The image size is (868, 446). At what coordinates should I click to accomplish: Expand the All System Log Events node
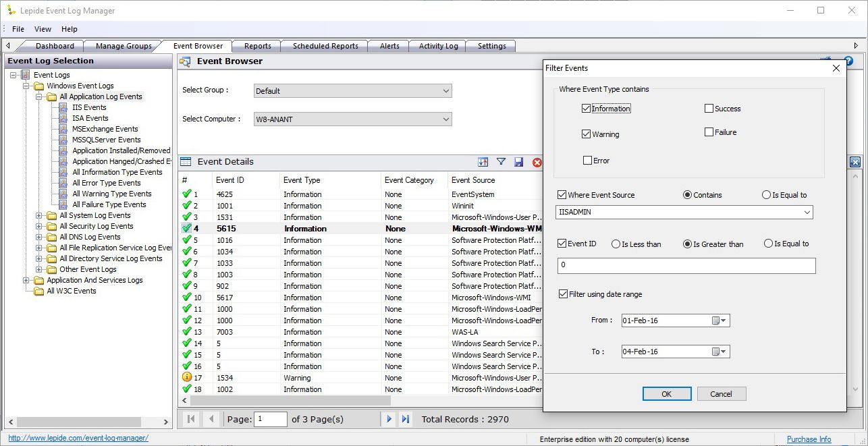39,216
